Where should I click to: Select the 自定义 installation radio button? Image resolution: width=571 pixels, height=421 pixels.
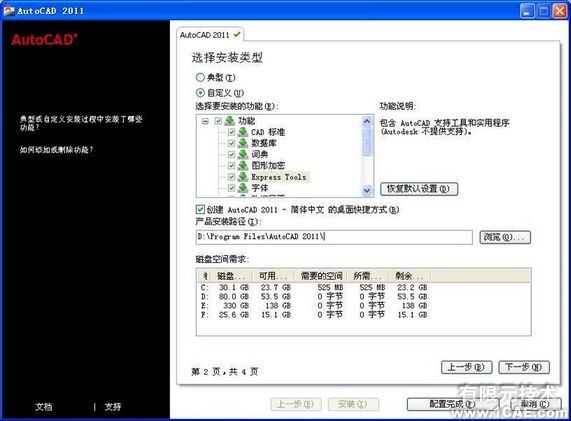(x=200, y=93)
